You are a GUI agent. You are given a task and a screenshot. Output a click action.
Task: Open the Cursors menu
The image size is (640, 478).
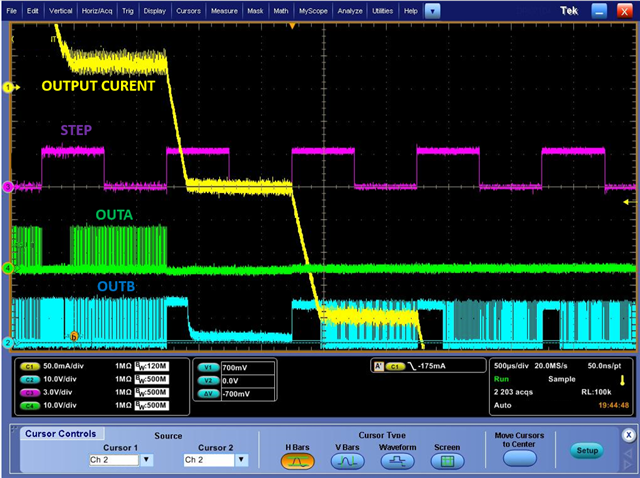pyautogui.click(x=188, y=11)
